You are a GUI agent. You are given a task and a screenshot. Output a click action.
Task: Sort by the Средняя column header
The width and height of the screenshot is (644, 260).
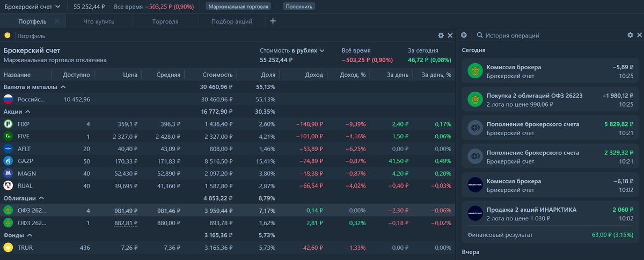coord(168,75)
